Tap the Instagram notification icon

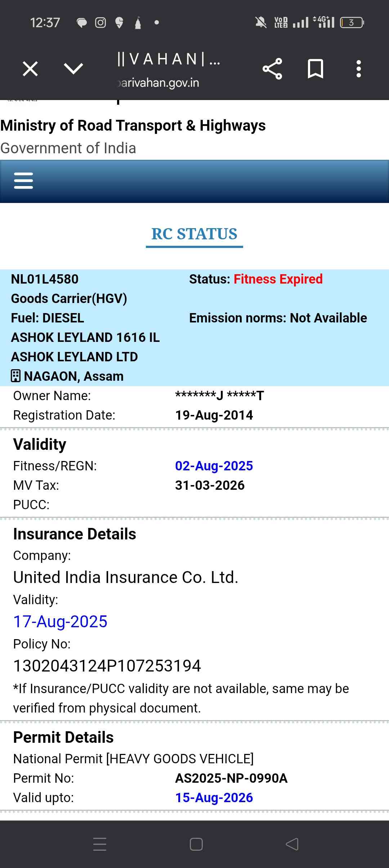pyautogui.click(x=100, y=23)
